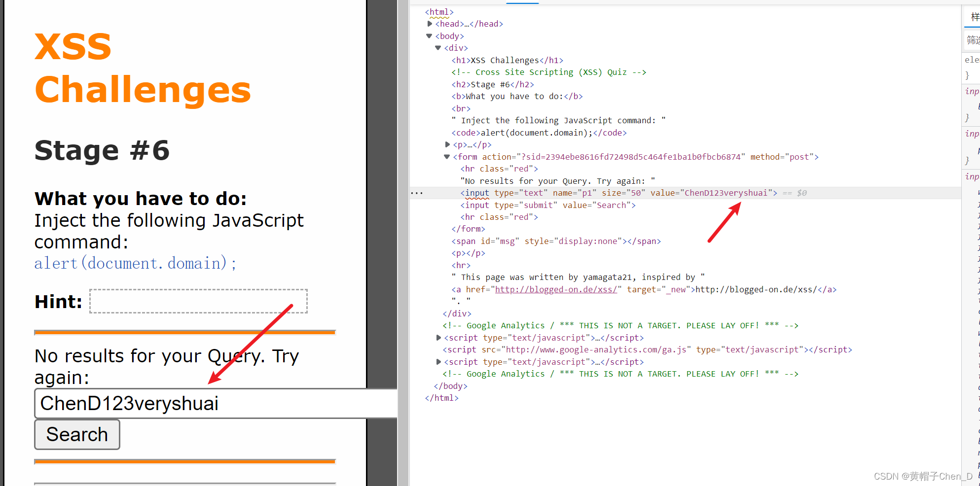Select the input type text p1 node
This screenshot has width=980, height=486.
click(x=619, y=193)
